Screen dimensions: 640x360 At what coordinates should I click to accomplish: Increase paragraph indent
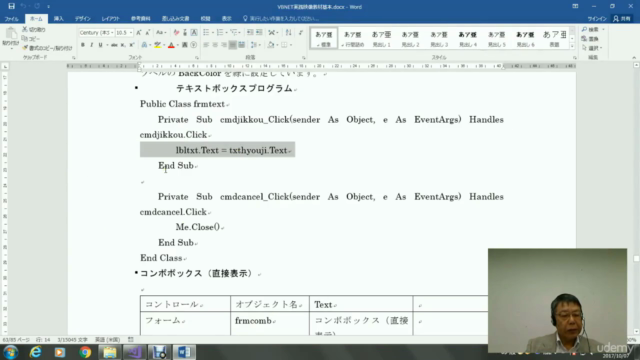click(x=259, y=33)
